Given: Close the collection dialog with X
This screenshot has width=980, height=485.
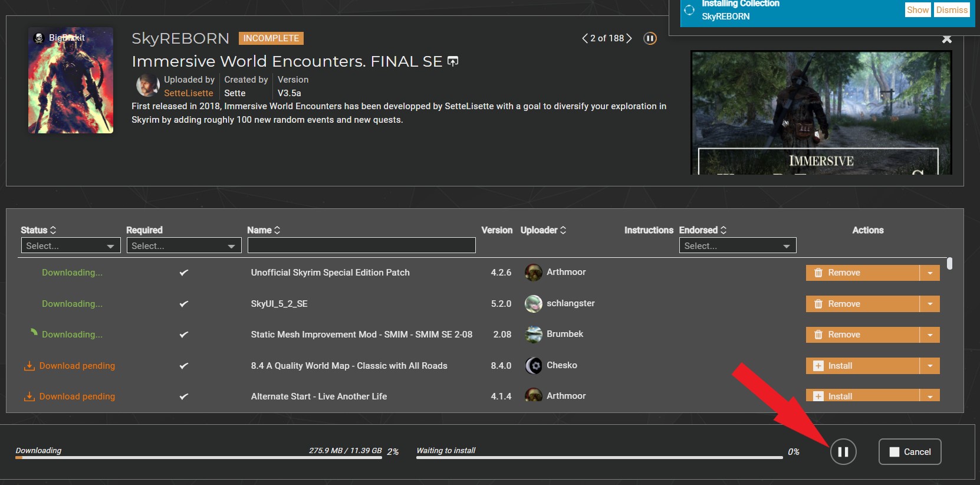Looking at the screenshot, I should coord(947,39).
